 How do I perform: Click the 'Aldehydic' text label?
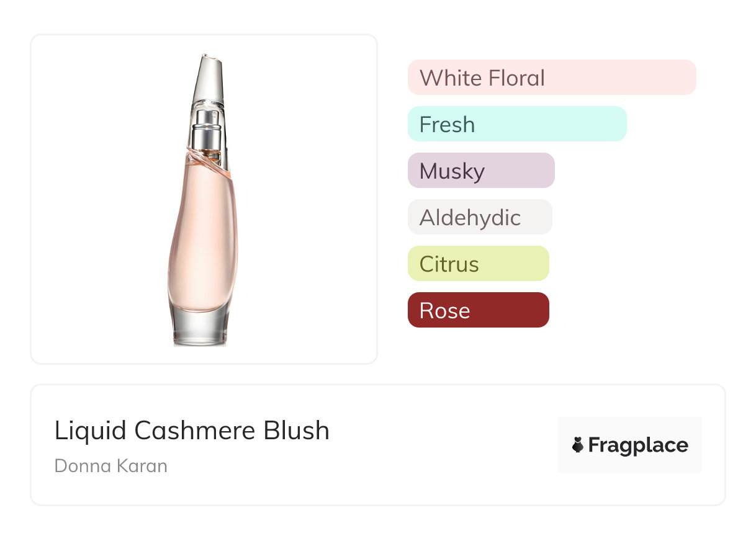pyautogui.click(x=470, y=218)
